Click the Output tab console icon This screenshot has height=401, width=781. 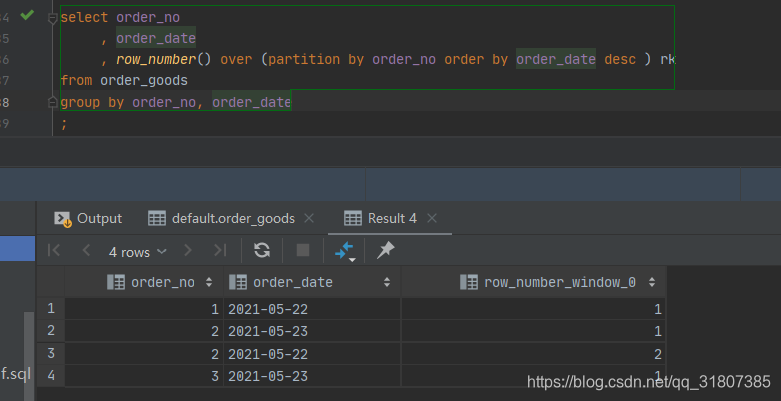(x=63, y=219)
